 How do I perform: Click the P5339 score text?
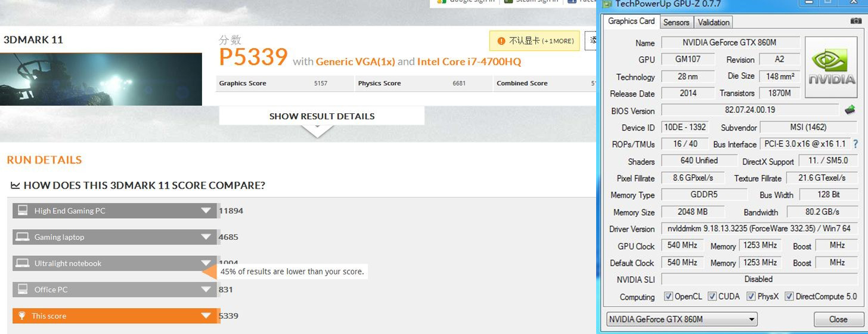click(x=253, y=57)
